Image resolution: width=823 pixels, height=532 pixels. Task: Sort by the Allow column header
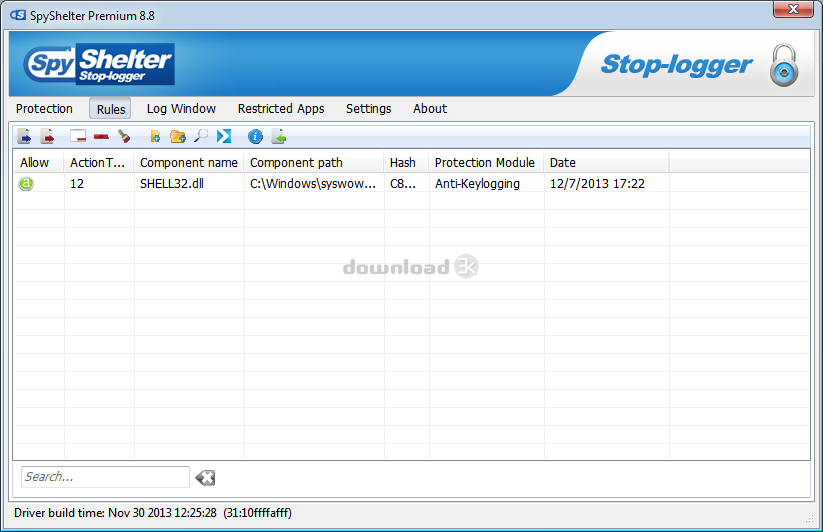[38, 163]
